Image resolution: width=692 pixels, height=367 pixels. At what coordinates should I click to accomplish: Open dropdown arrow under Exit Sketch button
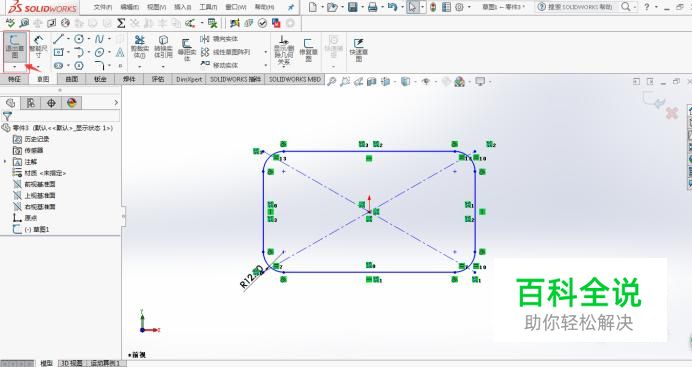coord(15,67)
